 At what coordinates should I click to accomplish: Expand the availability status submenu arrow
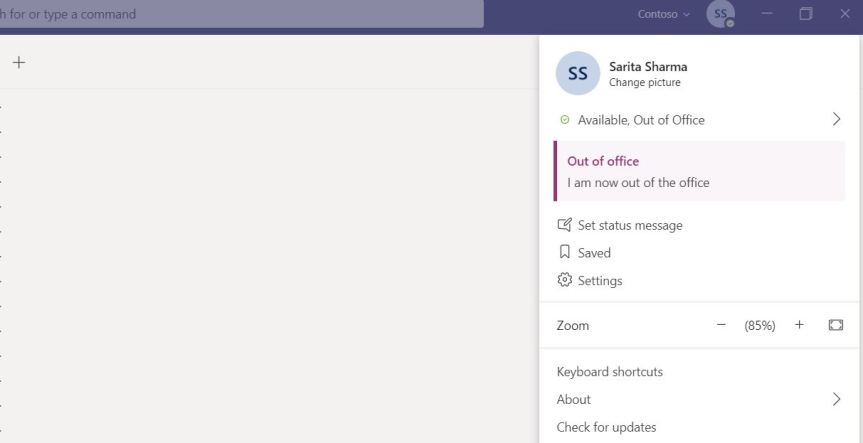(x=836, y=119)
